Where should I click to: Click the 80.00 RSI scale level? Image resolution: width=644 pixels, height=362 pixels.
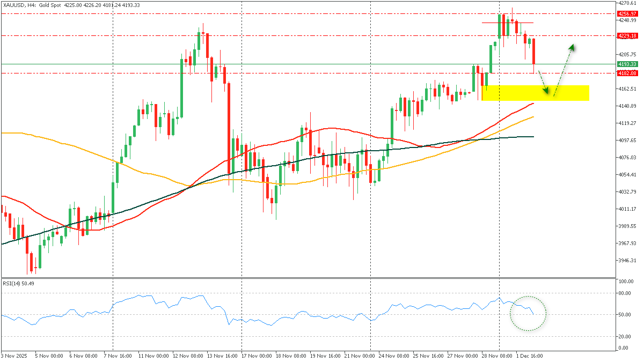(x=623, y=293)
